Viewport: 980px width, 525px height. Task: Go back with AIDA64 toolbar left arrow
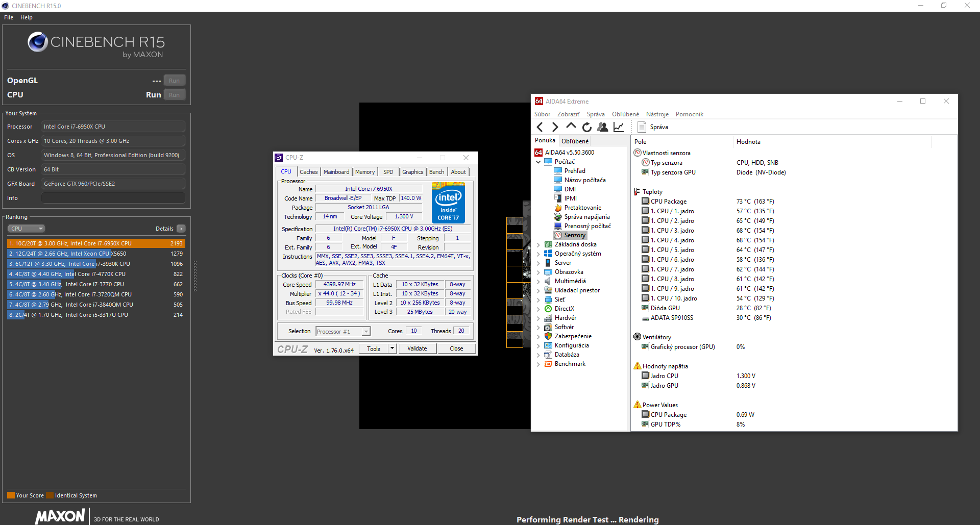point(540,127)
